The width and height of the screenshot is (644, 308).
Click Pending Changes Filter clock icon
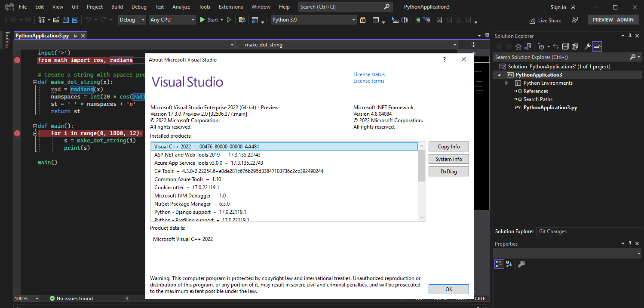tap(541, 46)
